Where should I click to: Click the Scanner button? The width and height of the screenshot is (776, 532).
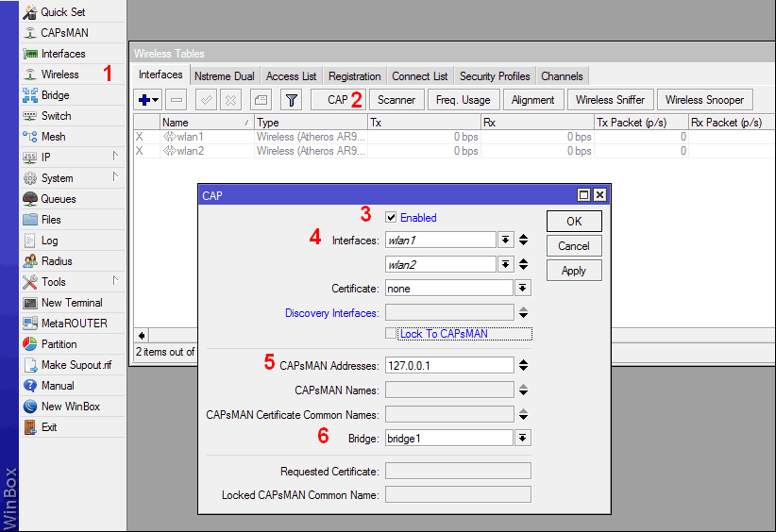(396, 100)
